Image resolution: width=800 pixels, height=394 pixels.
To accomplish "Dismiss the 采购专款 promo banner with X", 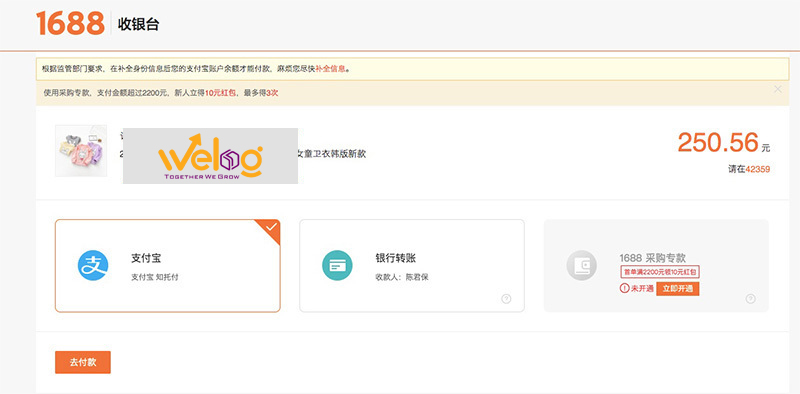I will pos(778,89).
